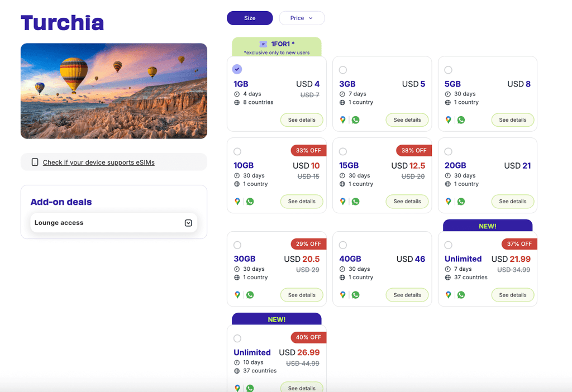The image size is (572, 392).
Task: See details of the 30GB plan
Action: [x=302, y=295]
